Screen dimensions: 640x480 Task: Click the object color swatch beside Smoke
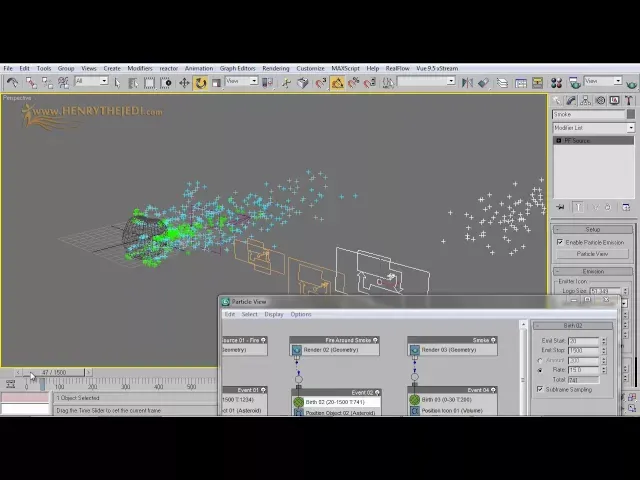coord(631,115)
